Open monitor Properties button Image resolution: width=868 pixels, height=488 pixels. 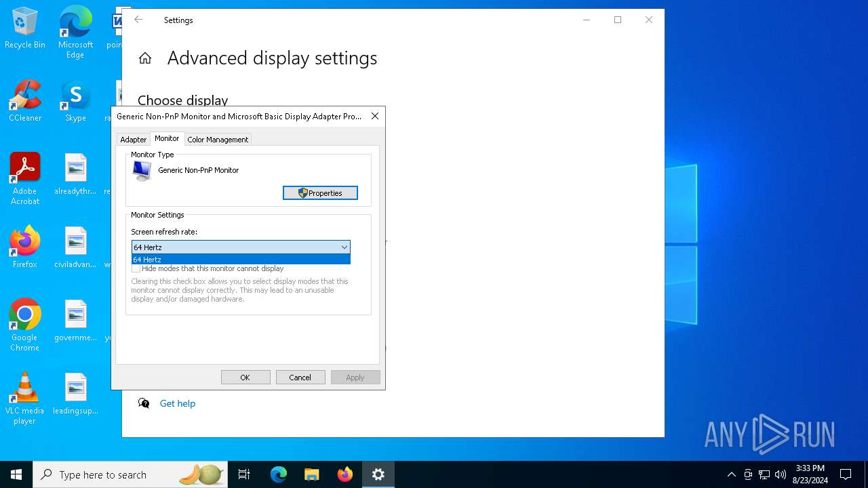click(x=320, y=193)
